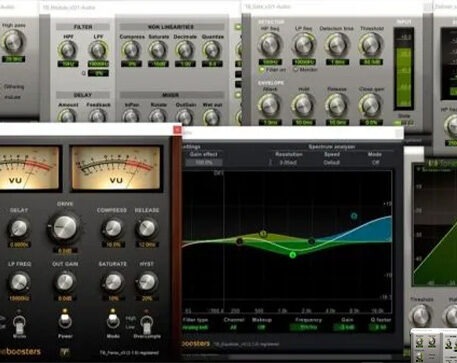Click the OutGain knob in Module mixer
Image resolution: width=457 pixels, height=363 pixels.
click(184, 116)
